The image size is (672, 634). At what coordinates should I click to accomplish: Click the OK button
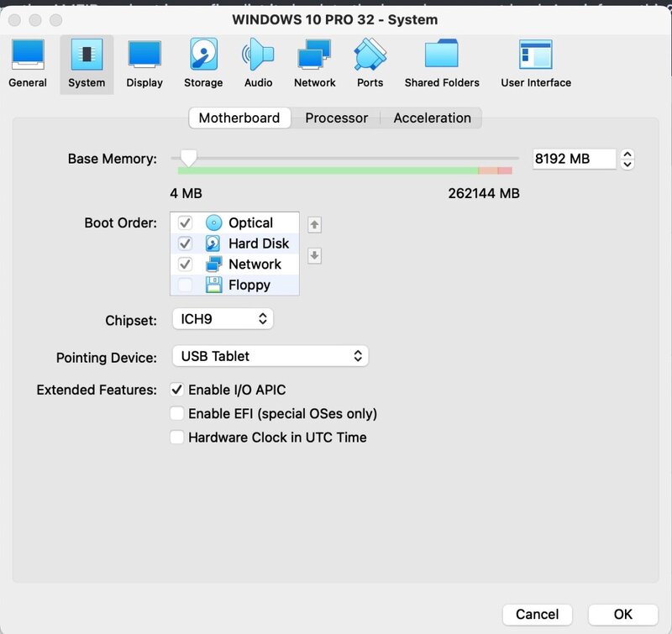(622, 615)
